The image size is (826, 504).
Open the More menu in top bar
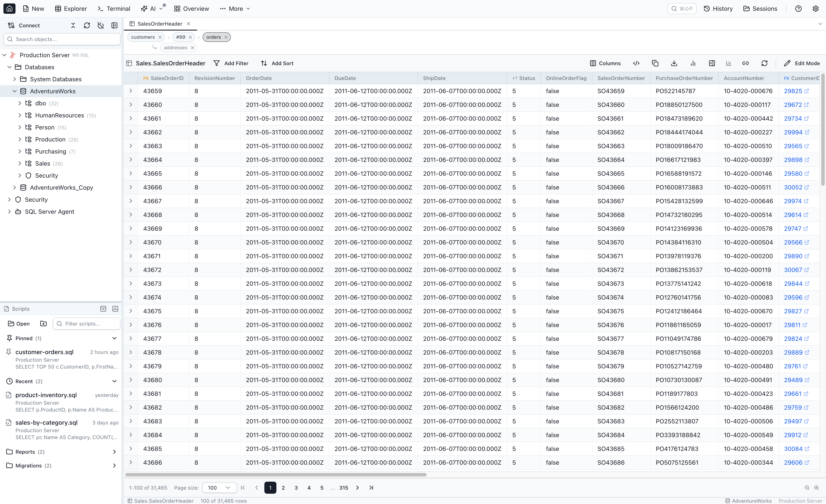[x=235, y=9]
